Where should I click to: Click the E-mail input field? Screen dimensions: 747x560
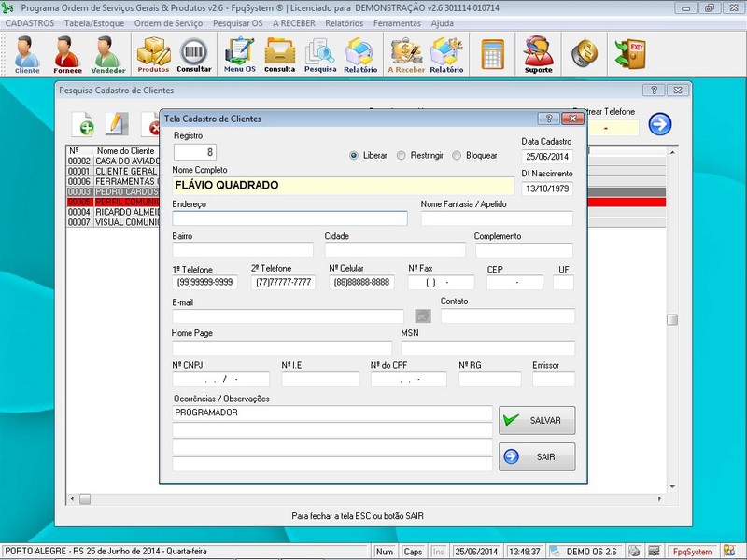tap(288, 316)
